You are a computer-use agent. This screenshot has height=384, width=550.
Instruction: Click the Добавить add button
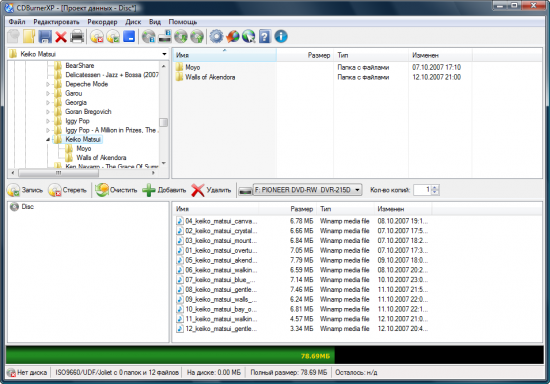point(164,190)
